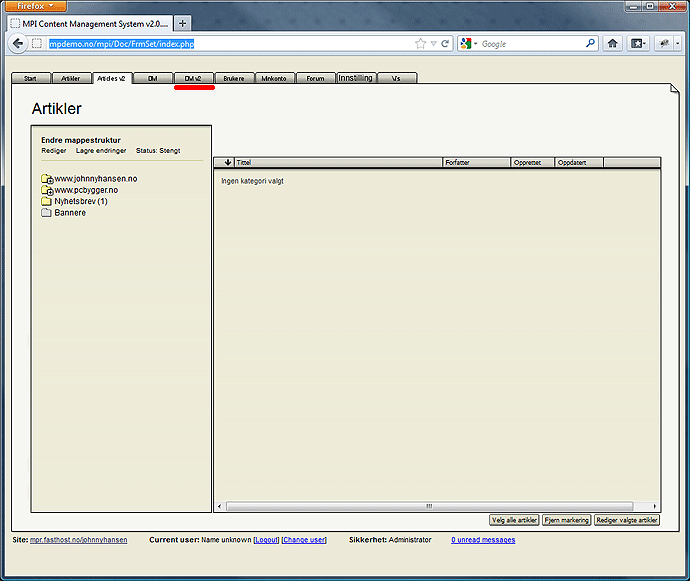This screenshot has width=690, height=581.
Task: Bookmark this page with the star icon
Action: pos(420,44)
